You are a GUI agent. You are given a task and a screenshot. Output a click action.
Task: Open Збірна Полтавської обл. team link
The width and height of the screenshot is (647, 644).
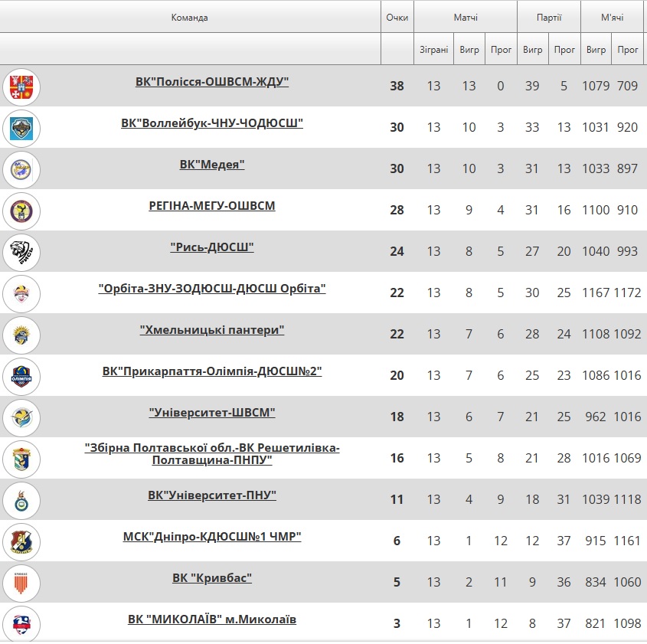pyautogui.click(x=212, y=454)
